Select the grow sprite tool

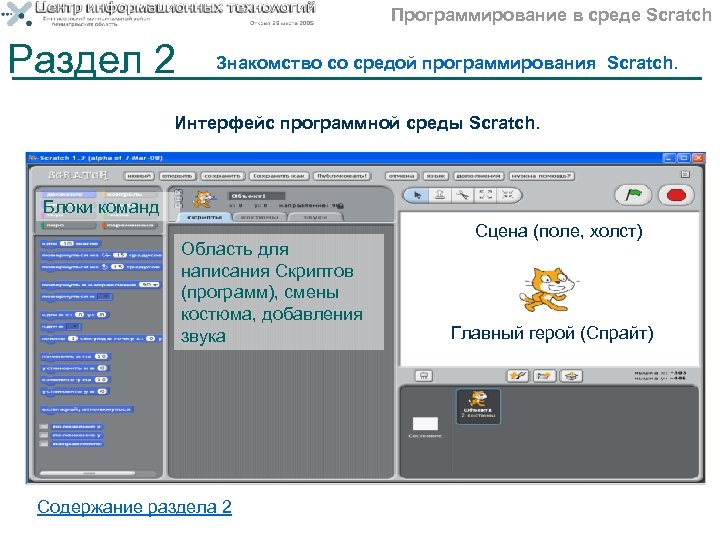485,195
